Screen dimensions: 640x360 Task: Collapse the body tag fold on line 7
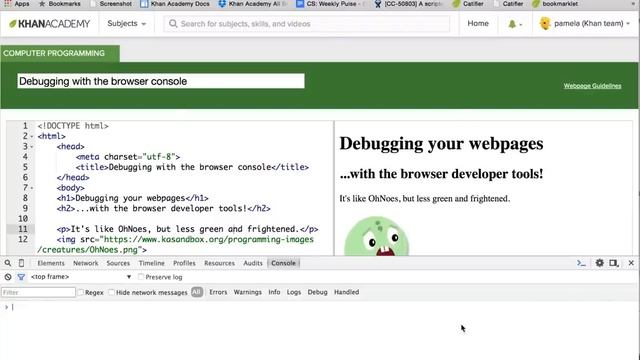32,188
